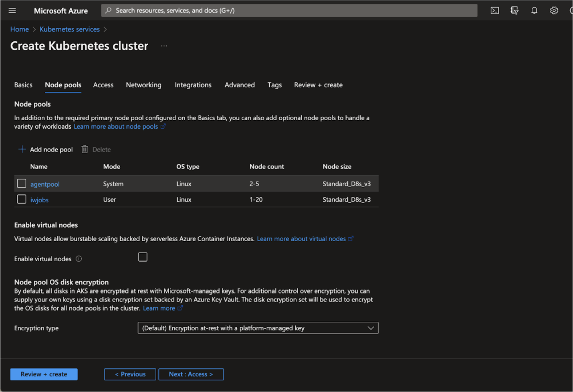Image resolution: width=573 pixels, height=392 pixels.
Task: Click the Mode column header
Action: (112, 166)
